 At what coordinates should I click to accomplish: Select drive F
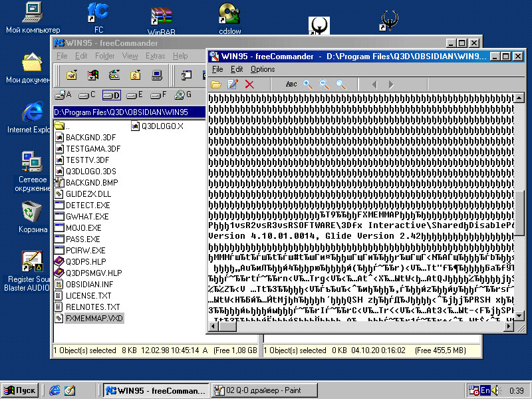point(158,95)
